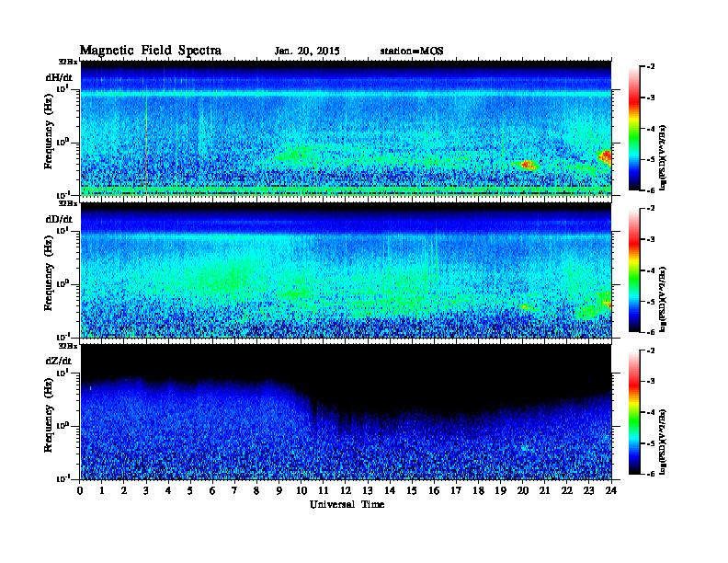The height and width of the screenshot is (563, 728).
Task: Click hour 1 on Universal Time axis
Action: click(102, 490)
